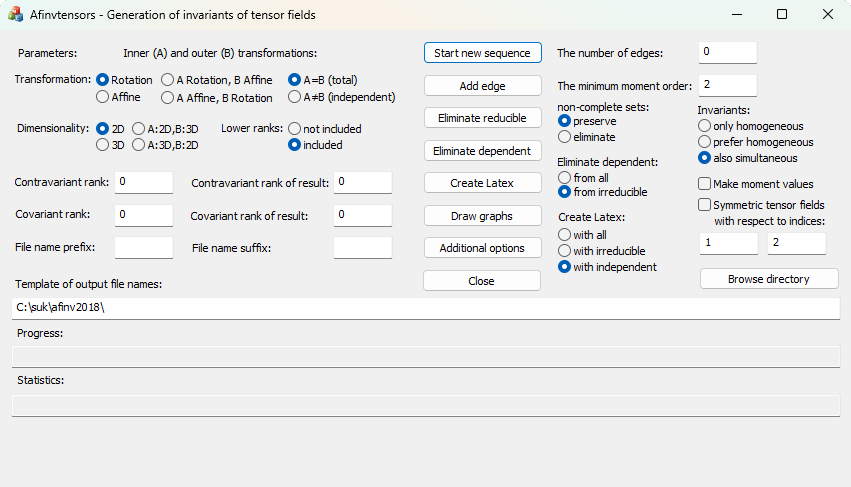Choose 3D dimensionality option

102,146
